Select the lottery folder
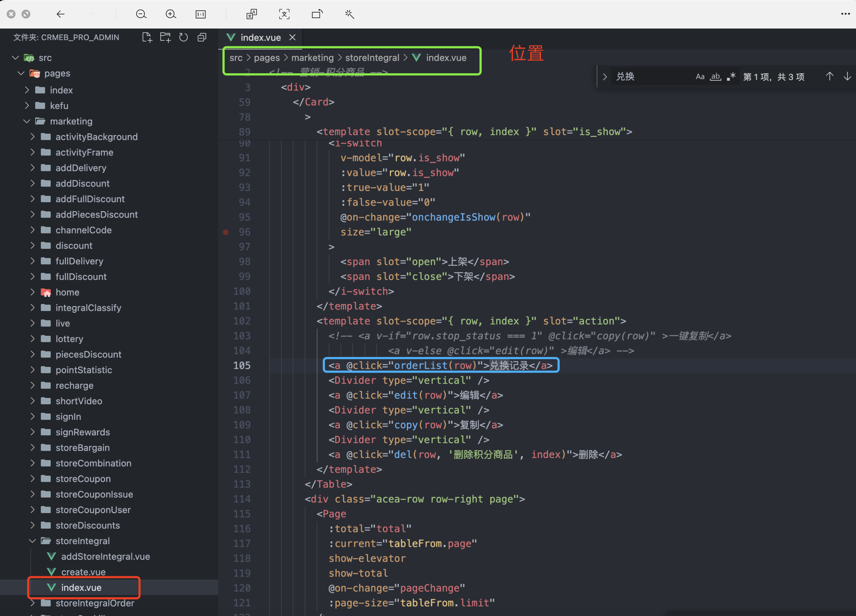This screenshot has height=616, width=856. click(x=69, y=339)
